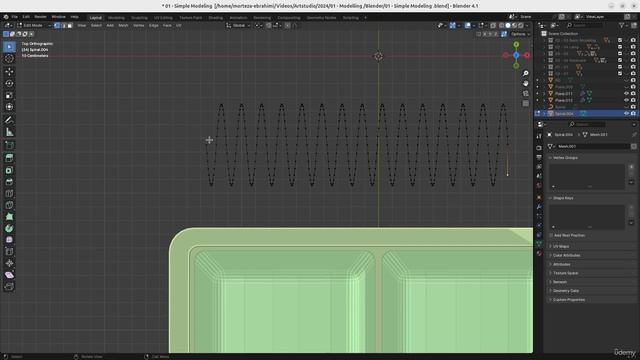Image resolution: width=640 pixels, height=360 pixels.
Task: Select the Cursor tool
Action: point(9,58)
